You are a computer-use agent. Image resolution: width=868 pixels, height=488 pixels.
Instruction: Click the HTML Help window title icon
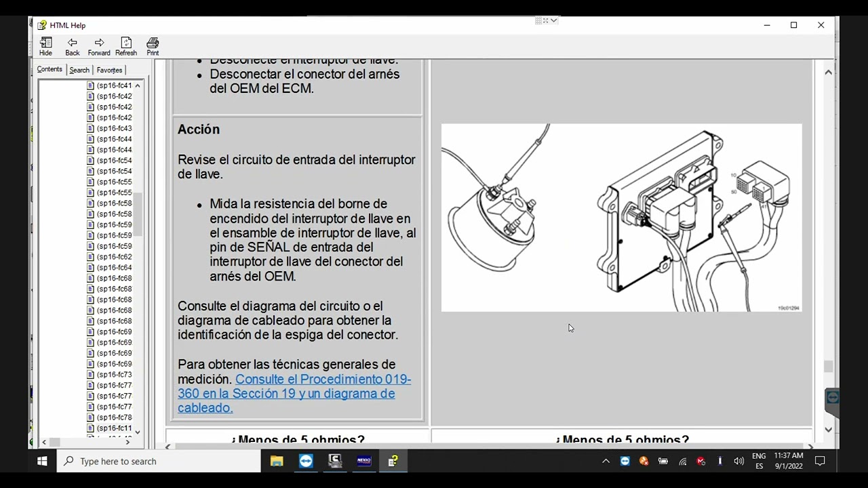coord(42,25)
